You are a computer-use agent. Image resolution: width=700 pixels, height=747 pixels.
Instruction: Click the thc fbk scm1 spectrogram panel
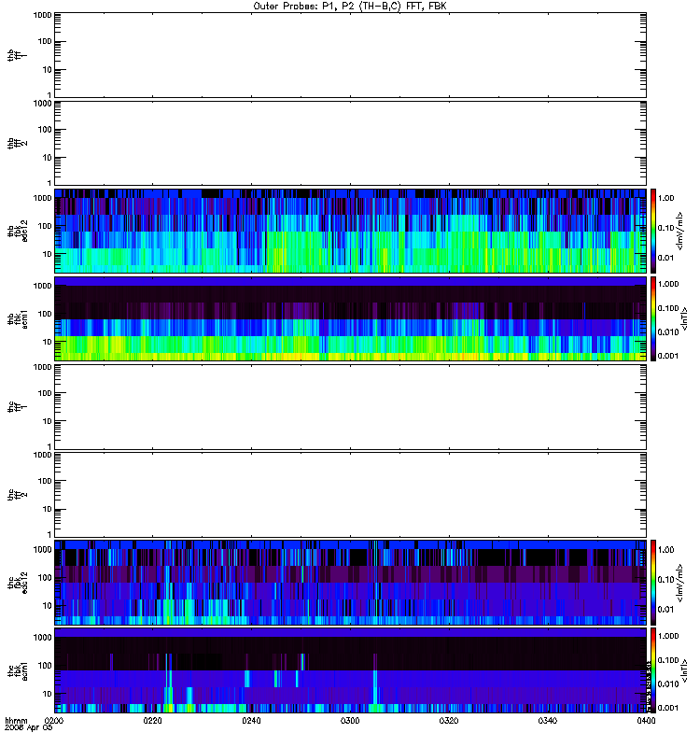point(351,670)
